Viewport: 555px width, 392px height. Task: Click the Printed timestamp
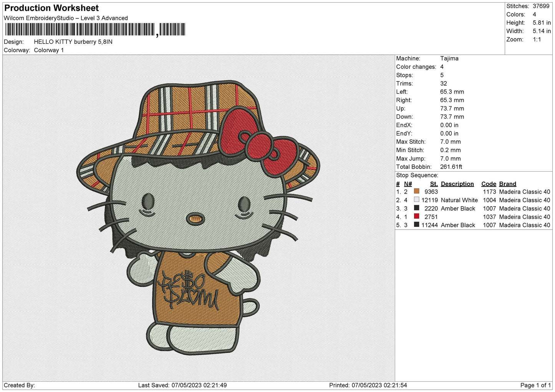click(x=368, y=385)
